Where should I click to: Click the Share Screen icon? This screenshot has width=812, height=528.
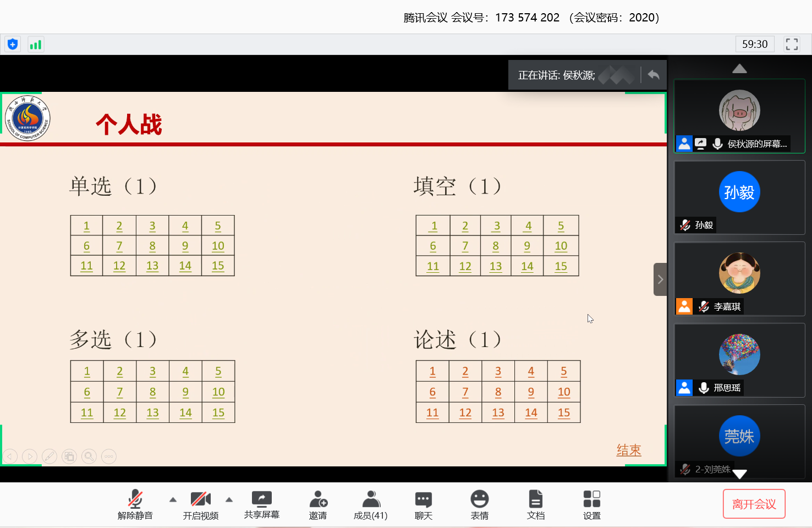(261, 504)
